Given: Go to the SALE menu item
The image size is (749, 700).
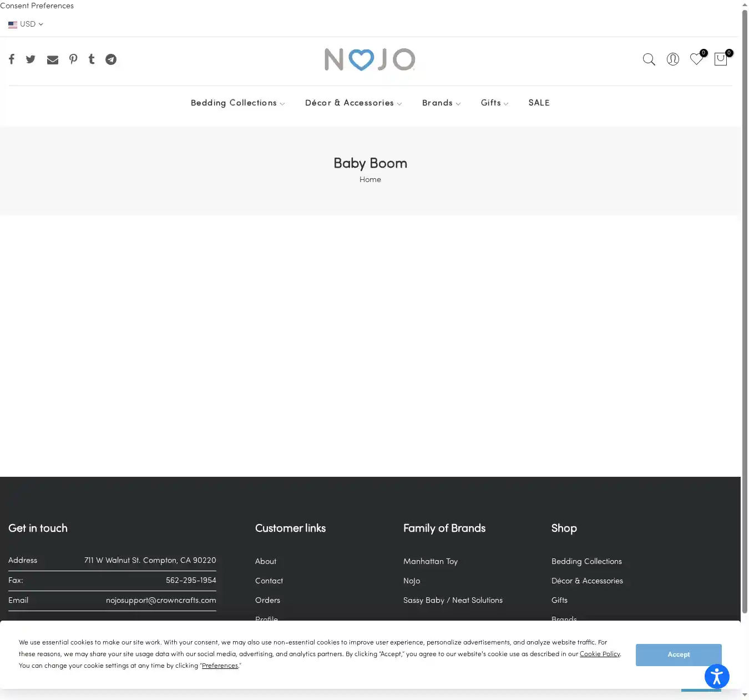Looking at the screenshot, I should (539, 103).
